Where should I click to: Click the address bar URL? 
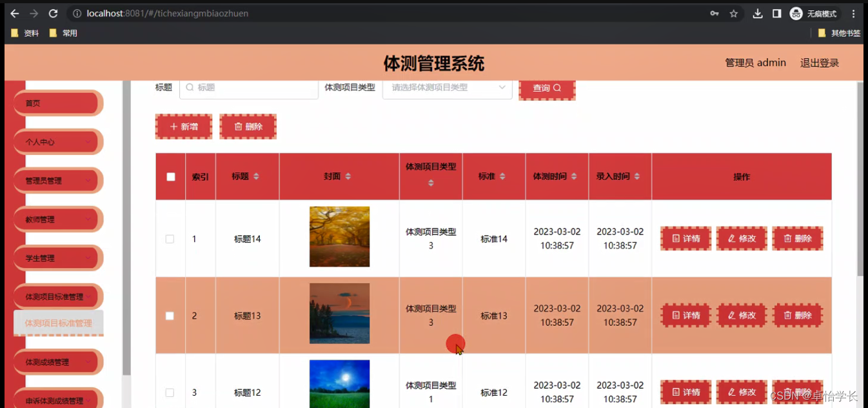(x=168, y=14)
